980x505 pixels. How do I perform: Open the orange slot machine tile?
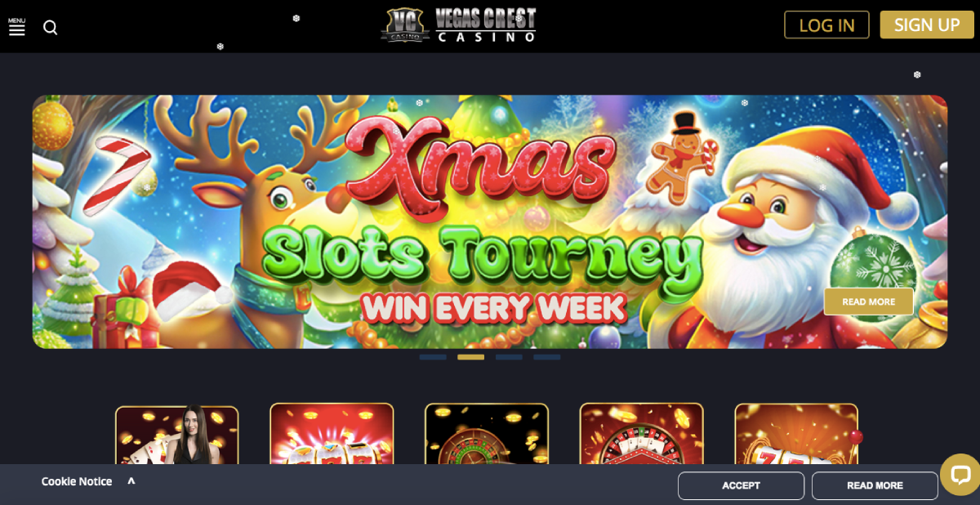pyautogui.click(x=796, y=434)
